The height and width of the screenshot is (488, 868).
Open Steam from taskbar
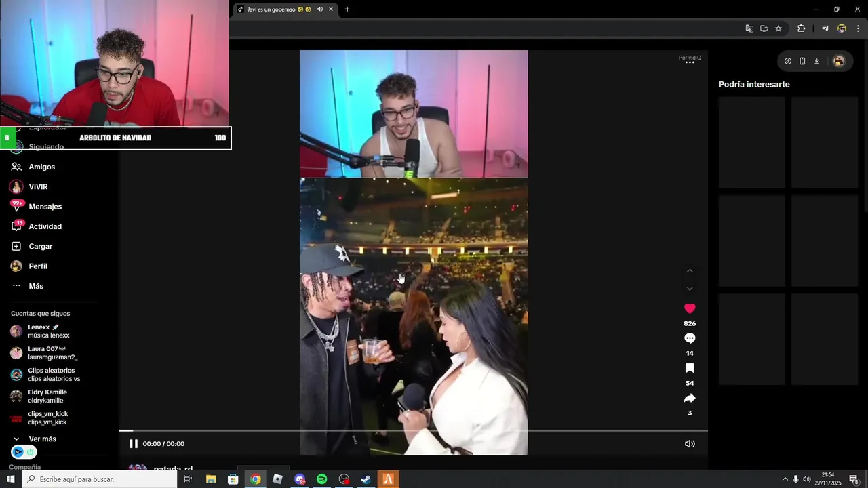tap(366, 479)
